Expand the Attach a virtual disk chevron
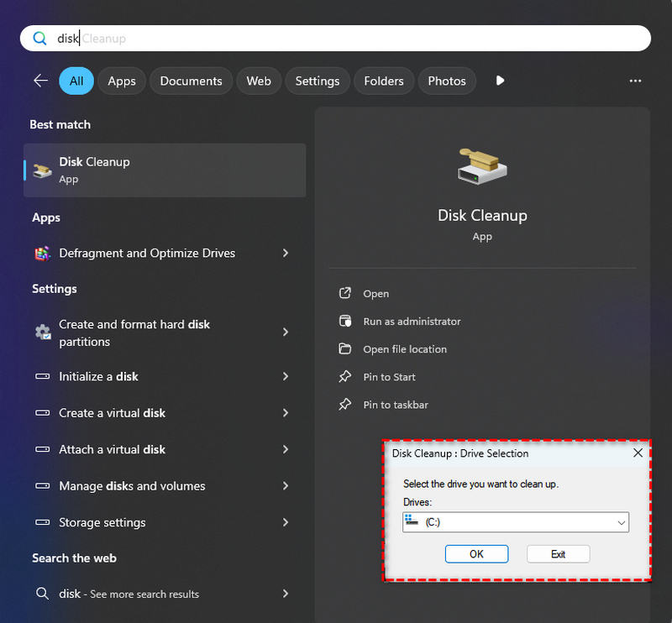 (286, 449)
